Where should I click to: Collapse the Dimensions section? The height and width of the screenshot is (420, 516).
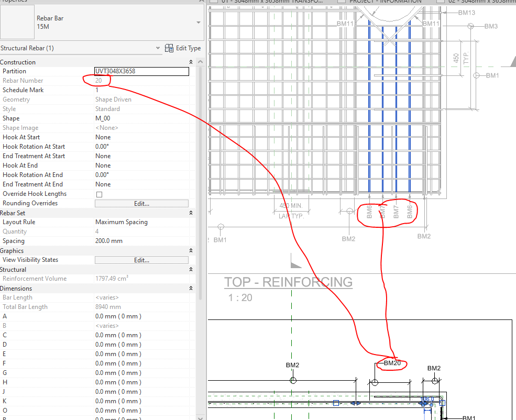point(191,289)
